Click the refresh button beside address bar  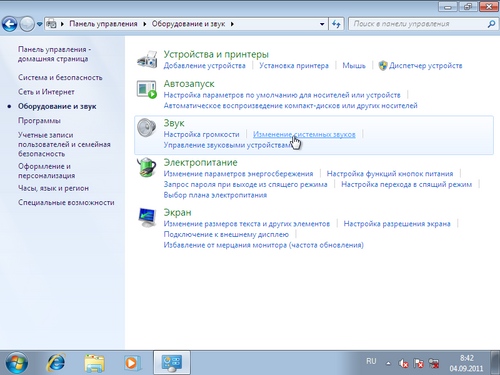click(x=337, y=24)
